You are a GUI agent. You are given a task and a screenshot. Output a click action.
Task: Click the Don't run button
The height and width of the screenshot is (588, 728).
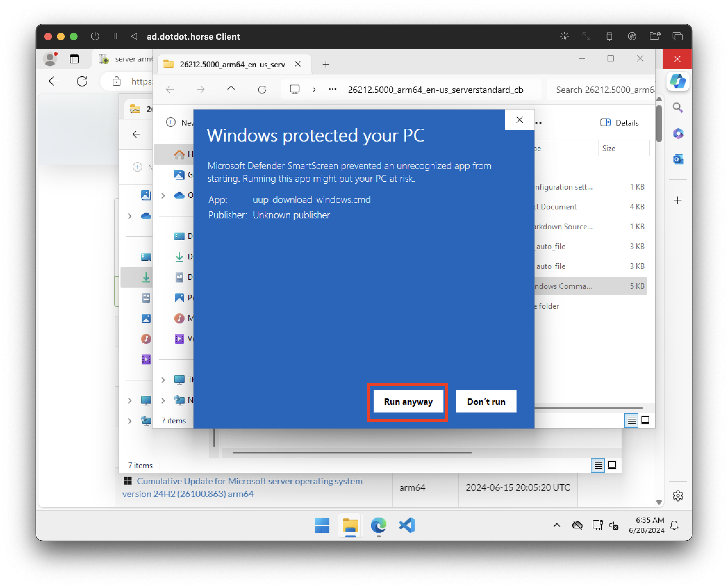486,402
